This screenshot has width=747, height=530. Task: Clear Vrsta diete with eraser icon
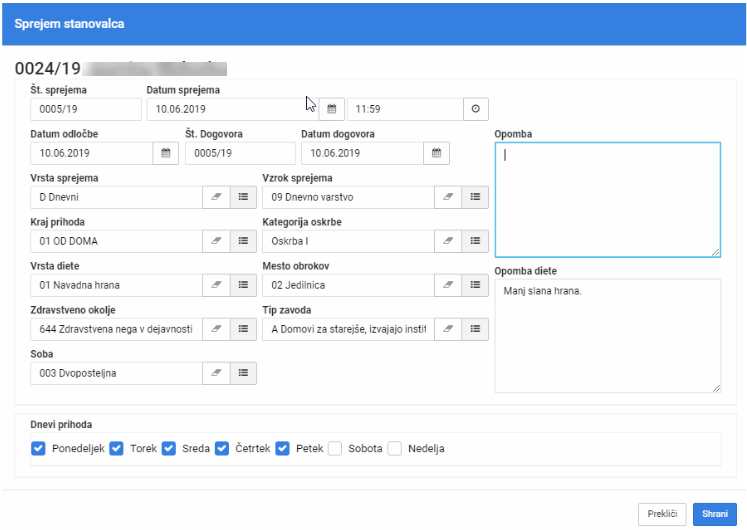pyautogui.click(x=216, y=285)
